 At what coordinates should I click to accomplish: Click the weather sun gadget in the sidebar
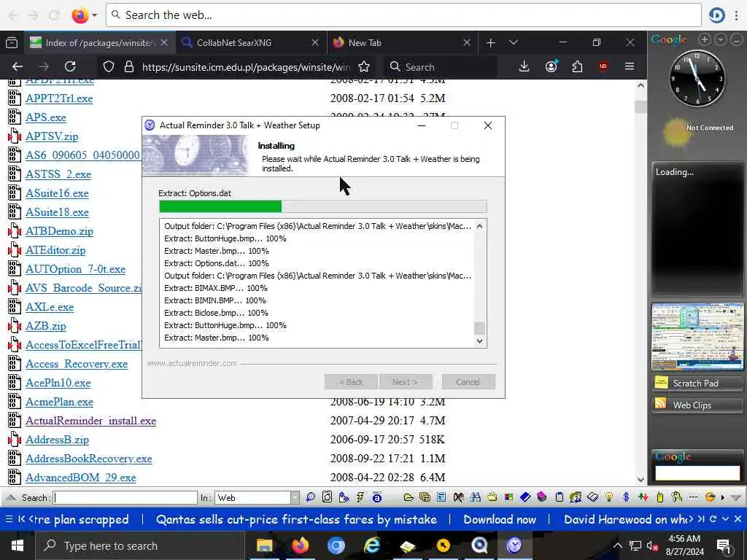tap(676, 133)
